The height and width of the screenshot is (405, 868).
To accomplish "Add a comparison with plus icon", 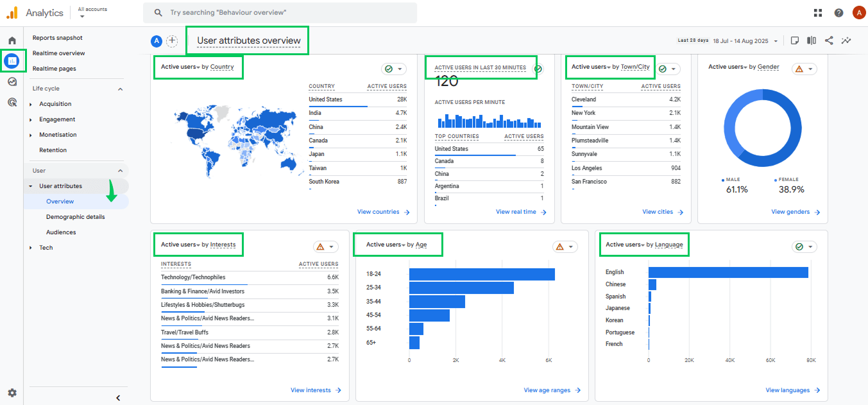I will tap(172, 41).
